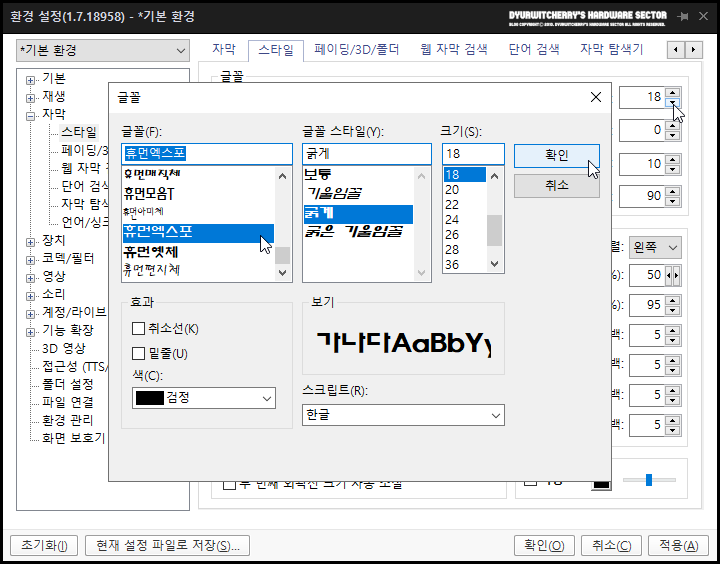Screen dimensions: 720x564
Task: Open the 스크립트(R) dropdown showing 한글
Action: pos(403,415)
